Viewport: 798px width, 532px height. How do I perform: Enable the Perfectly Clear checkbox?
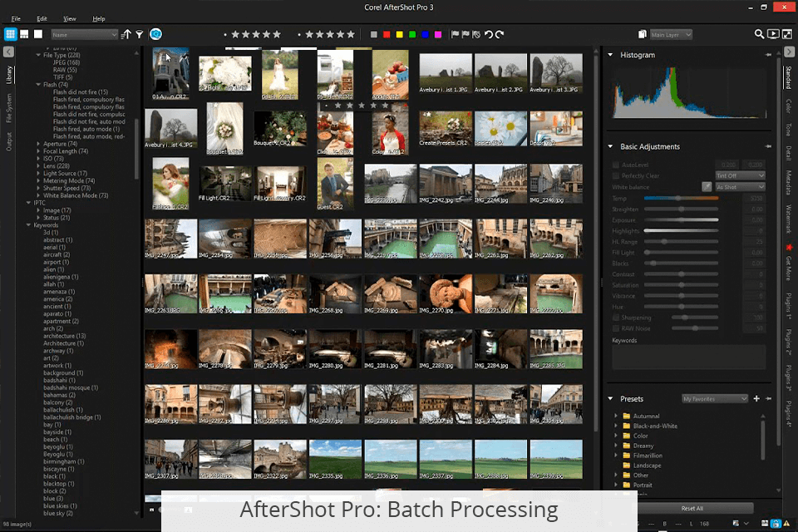pos(616,175)
